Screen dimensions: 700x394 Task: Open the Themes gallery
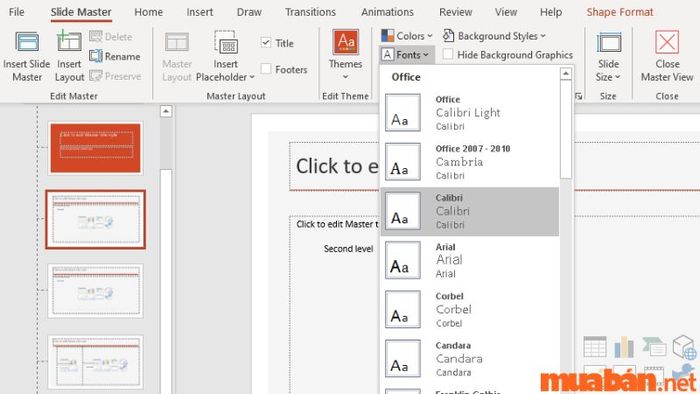tap(345, 55)
